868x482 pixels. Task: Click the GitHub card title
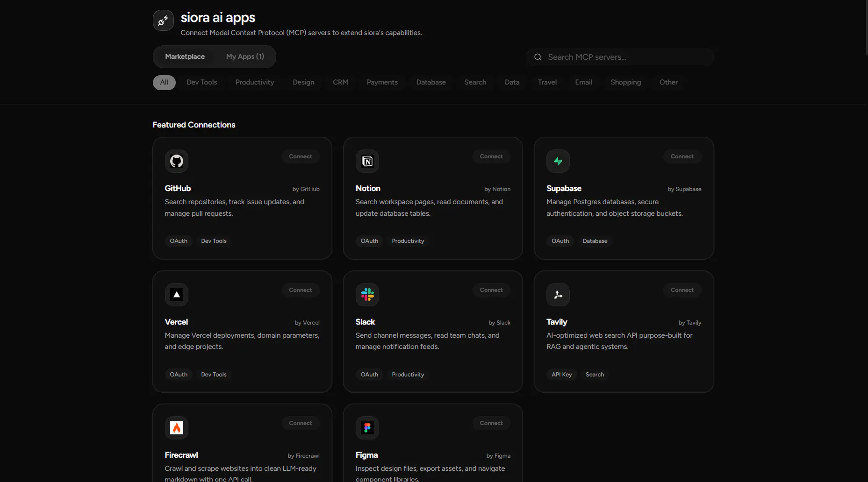coord(178,188)
